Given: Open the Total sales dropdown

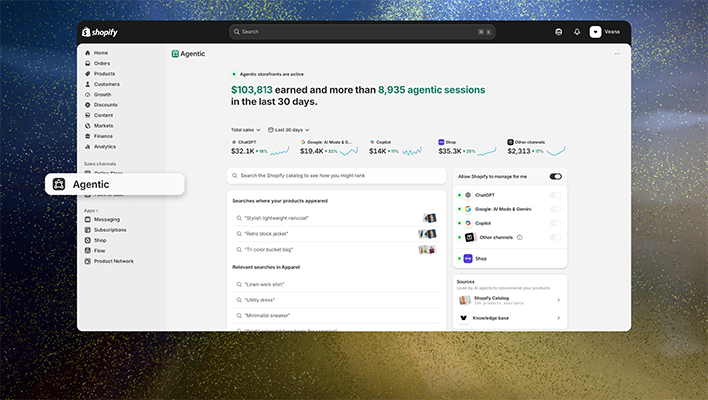Looking at the screenshot, I should pyautogui.click(x=246, y=130).
